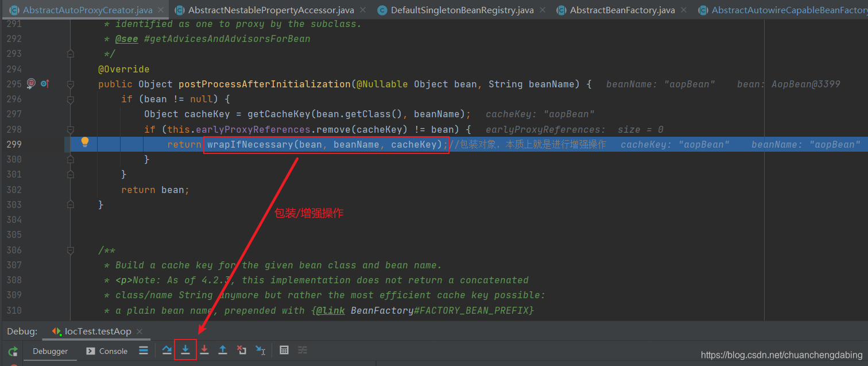Click the bean: AopBean@3399 inline hint
The image size is (868, 366).
coord(789,84)
